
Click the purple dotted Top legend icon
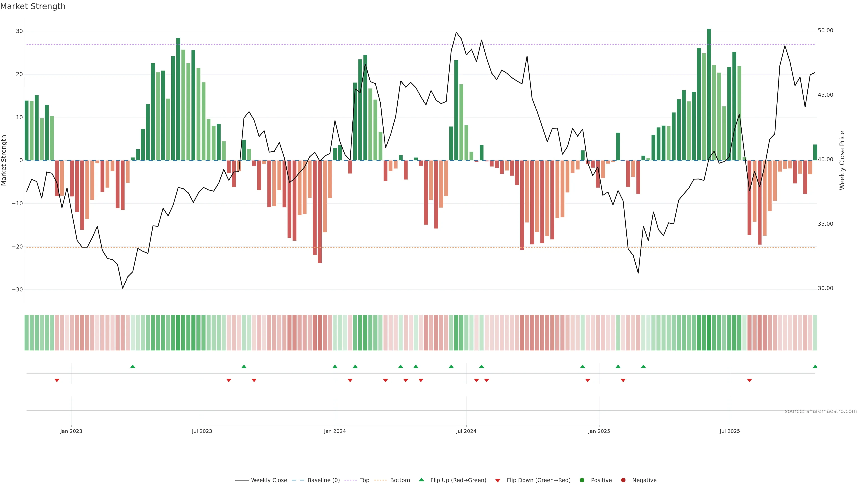351,480
